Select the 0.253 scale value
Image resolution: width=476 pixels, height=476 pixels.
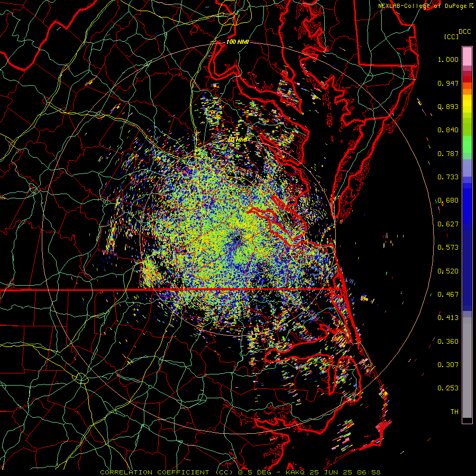tap(448, 388)
